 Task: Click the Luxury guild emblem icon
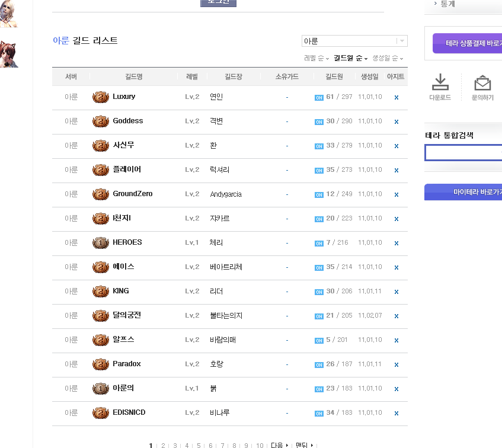point(101,97)
